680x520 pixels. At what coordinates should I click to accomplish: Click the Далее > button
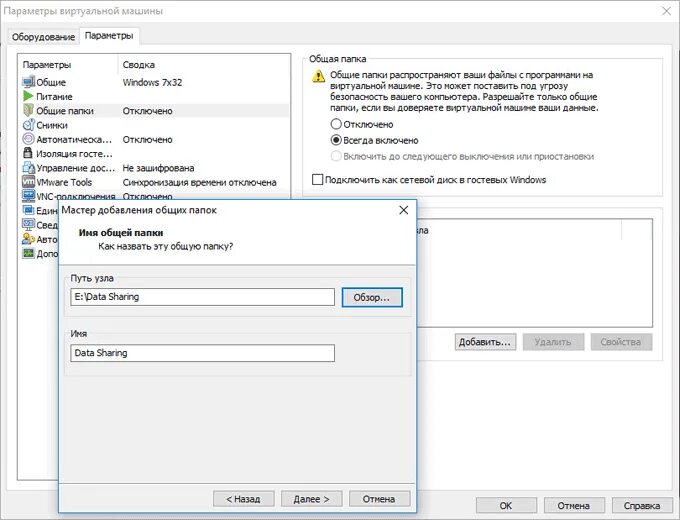(311, 499)
